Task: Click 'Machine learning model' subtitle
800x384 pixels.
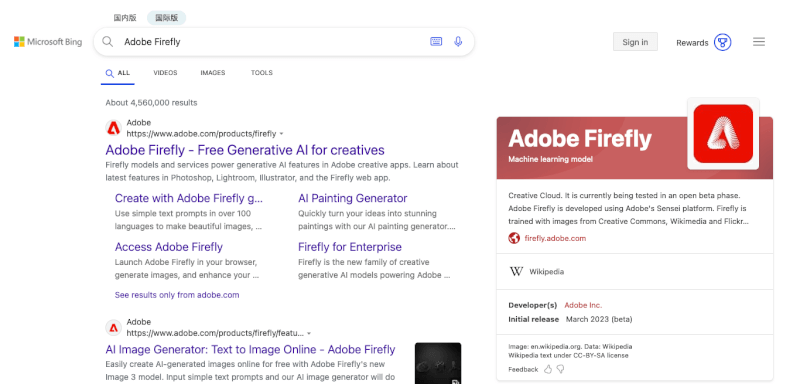Action: 551,160
